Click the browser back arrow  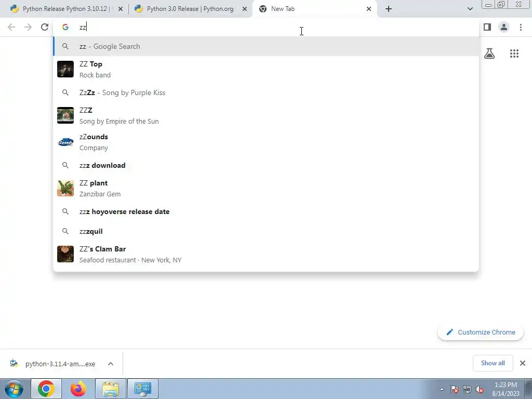point(11,27)
